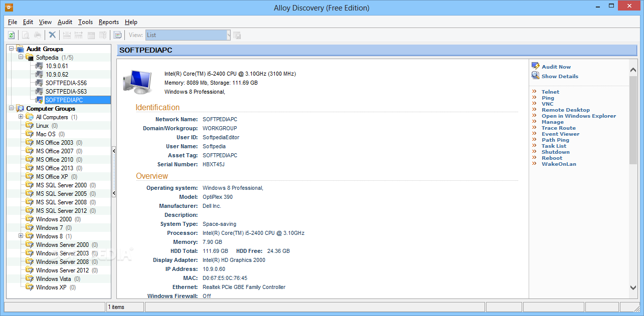Open the Help menu
Screen dimensions: 644x316
coord(131,22)
